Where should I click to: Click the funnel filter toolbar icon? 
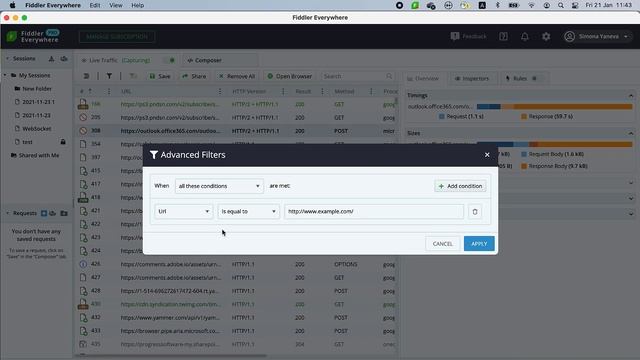point(109,76)
